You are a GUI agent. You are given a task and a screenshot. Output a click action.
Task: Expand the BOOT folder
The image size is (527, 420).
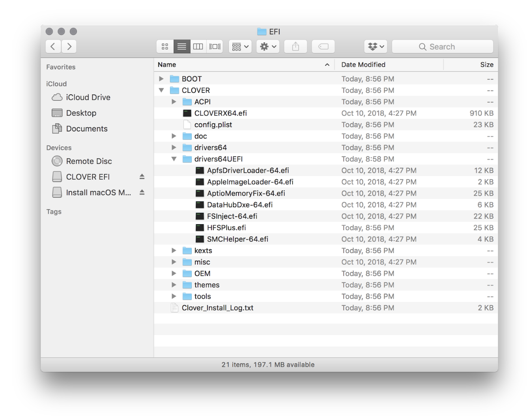(161, 79)
